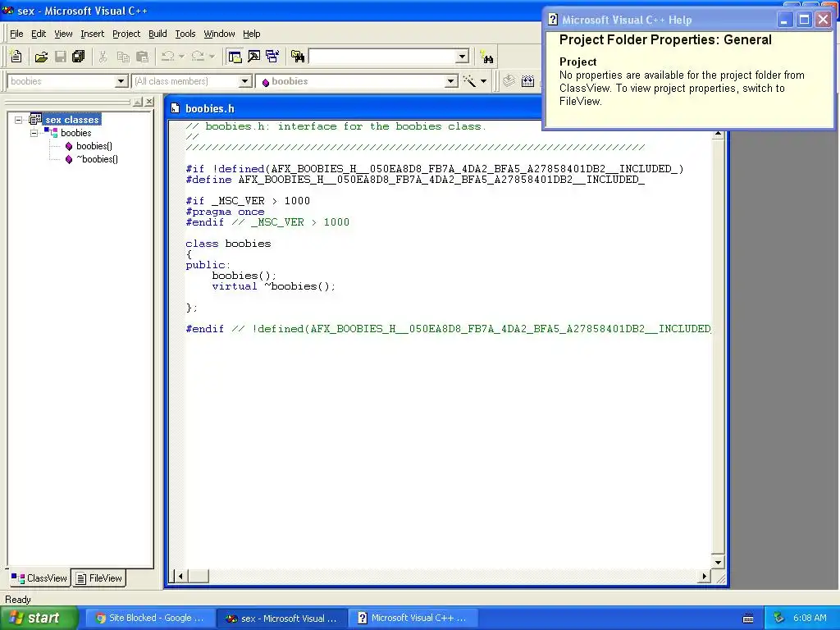Open the All class members filter dropdown
840x630 pixels.
(244, 81)
